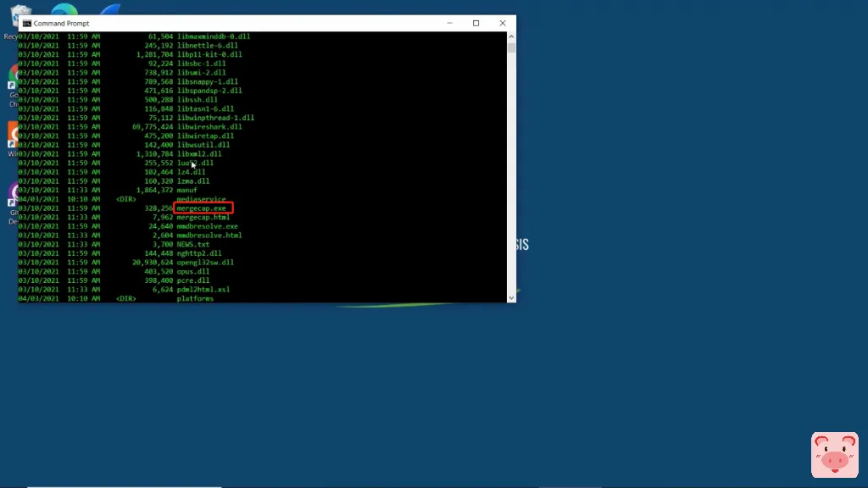Click the file name opengl32sw.dll
The image size is (868, 488).
pos(205,263)
